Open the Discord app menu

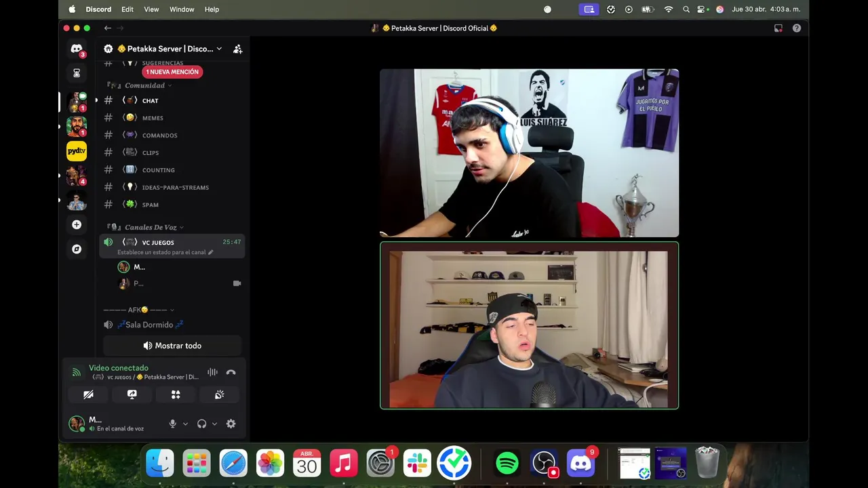coord(99,9)
